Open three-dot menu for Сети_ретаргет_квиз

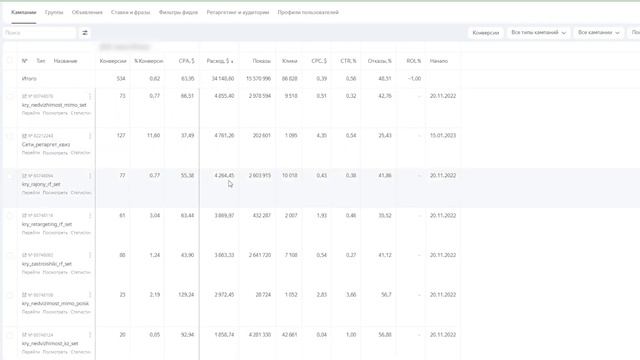[x=90, y=136]
